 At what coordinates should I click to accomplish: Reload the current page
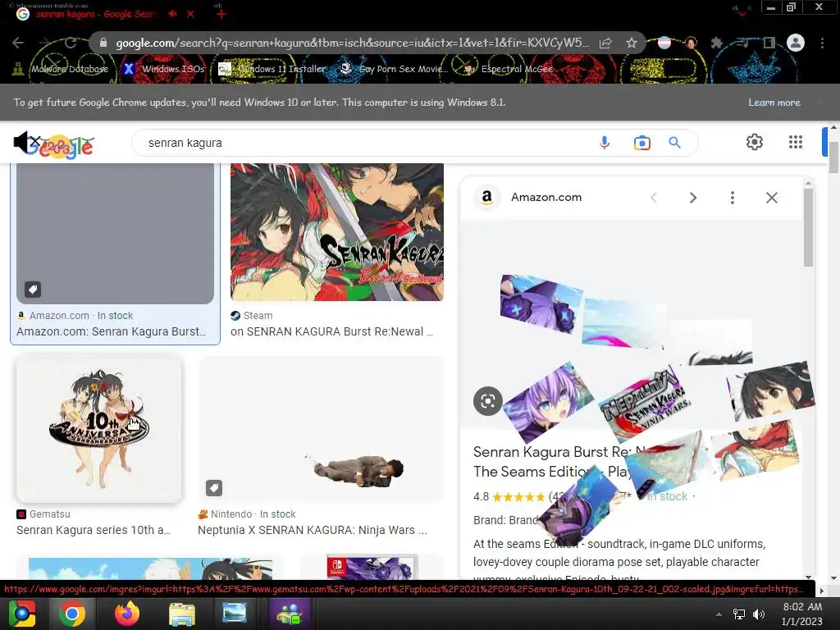(71, 43)
